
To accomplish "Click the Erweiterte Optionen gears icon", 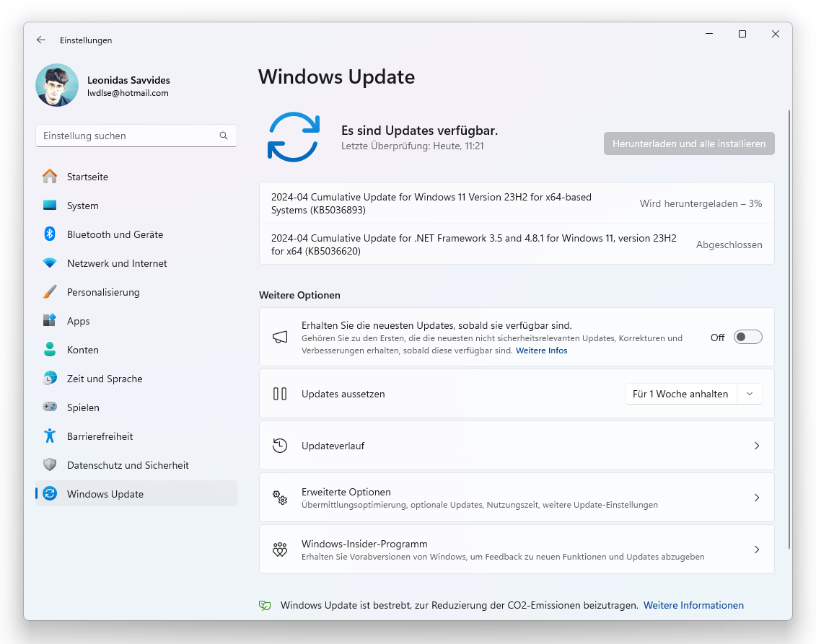I will point(280,498).
